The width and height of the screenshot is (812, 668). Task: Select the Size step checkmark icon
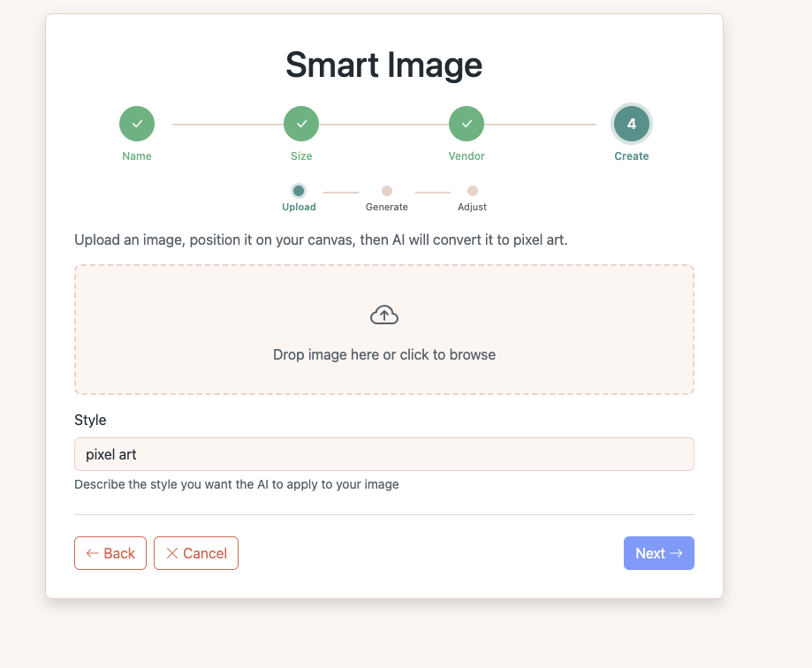(x=300, y=123)
